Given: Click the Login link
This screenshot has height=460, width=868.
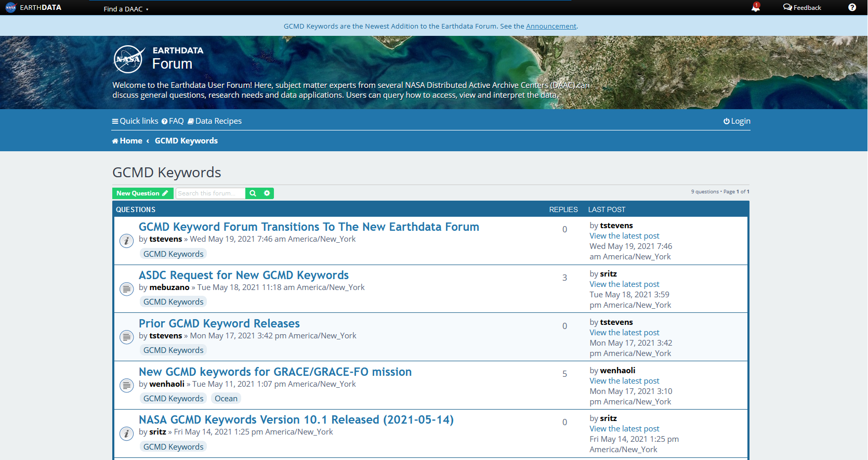Looking at the screenshot, I should pyautogui.click(x=737, y=121).
